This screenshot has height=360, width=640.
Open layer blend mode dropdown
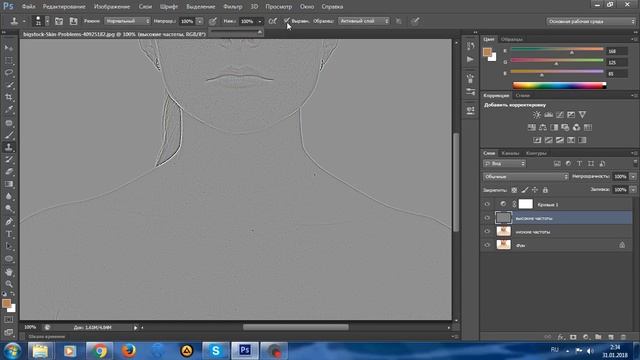526,177
